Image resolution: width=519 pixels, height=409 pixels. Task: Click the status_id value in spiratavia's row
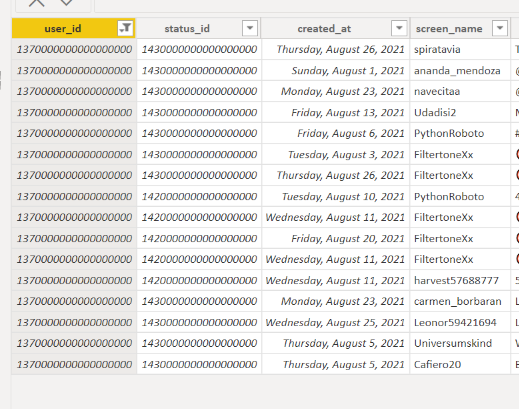coord(199,49)
